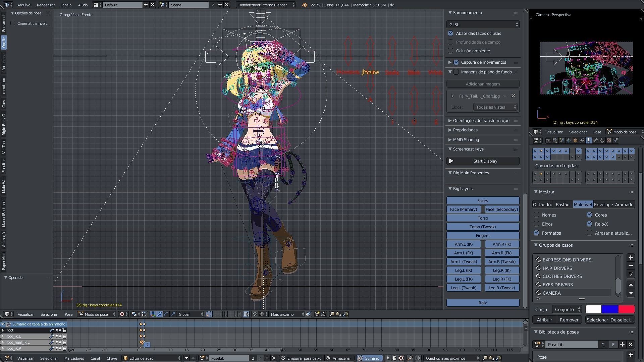Open the Bone properties tab
The height and width of the screenshot is (362, 644).
595,140
